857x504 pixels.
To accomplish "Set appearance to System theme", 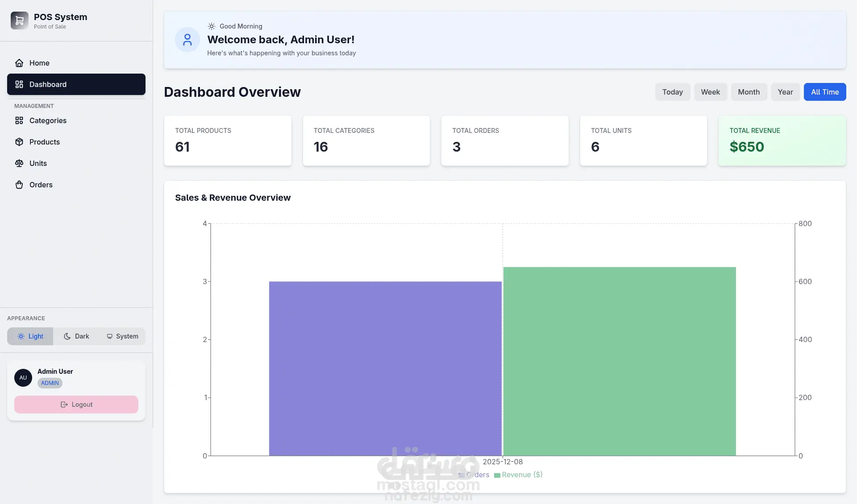I will [122, 336].
